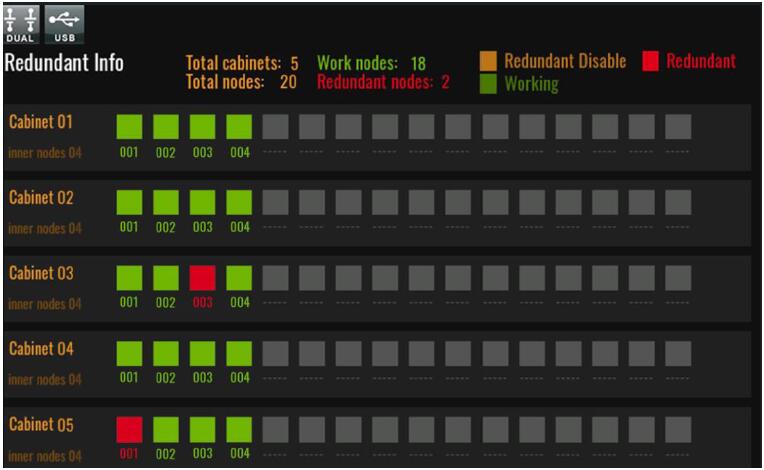This screenshot has width=764, height=470.
Task: Click the Cabinet 03 label
Action: 41,273
